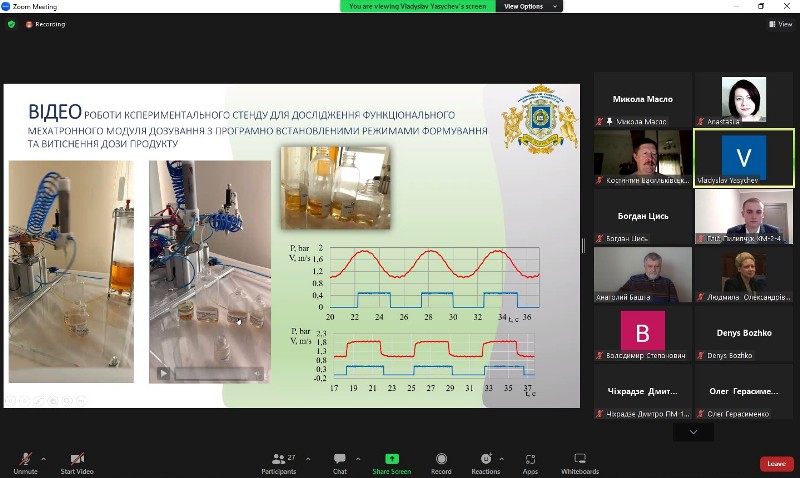Select Костянтин Васильківськ video tile

(x=643, y=157)
